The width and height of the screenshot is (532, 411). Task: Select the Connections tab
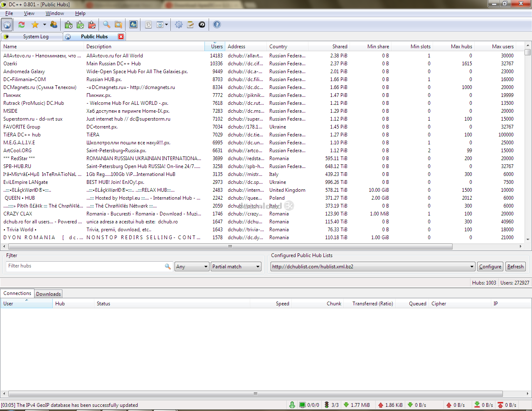17,293
